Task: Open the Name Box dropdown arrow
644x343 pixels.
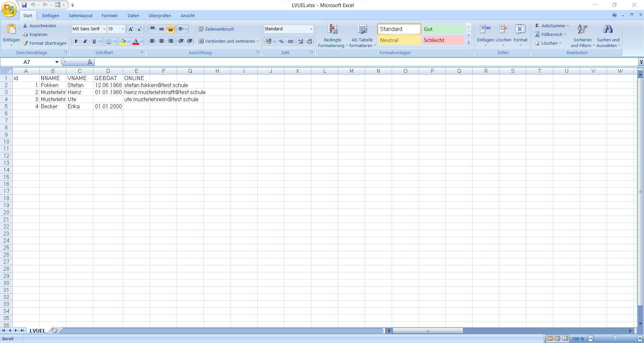Action: pos(57,62)
